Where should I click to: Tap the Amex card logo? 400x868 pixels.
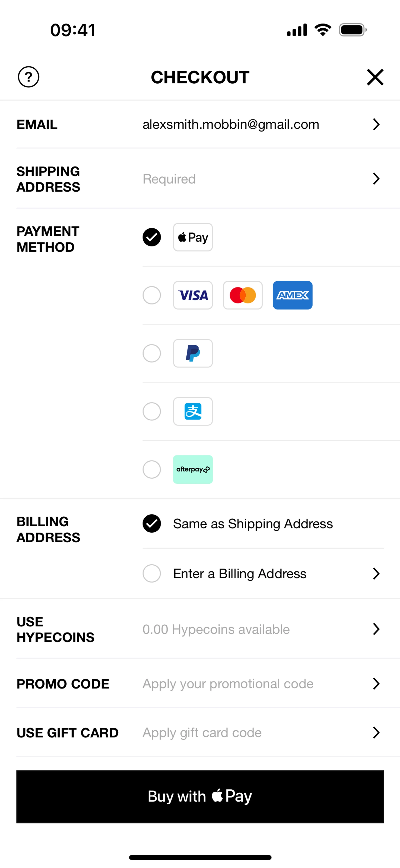pyautogui.click(x=292, y=295)
